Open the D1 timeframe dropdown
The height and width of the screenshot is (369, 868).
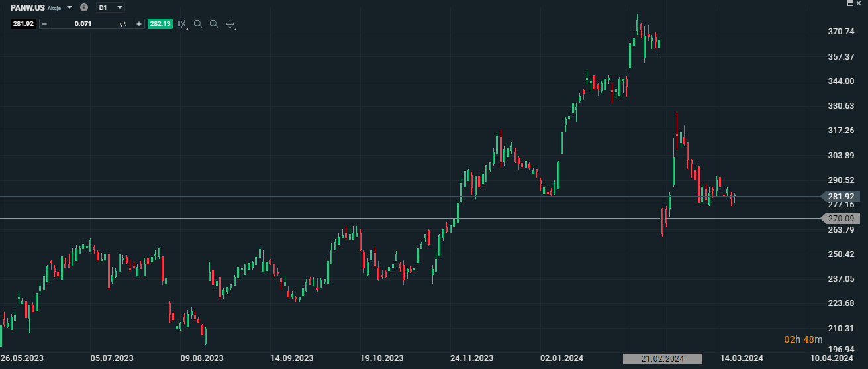click(x=111, y=7)
